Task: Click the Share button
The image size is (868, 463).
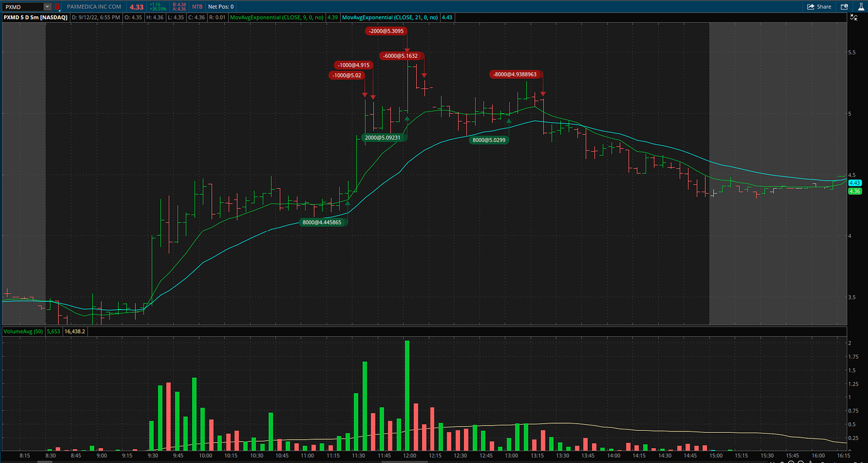Action: coord(819,7)
